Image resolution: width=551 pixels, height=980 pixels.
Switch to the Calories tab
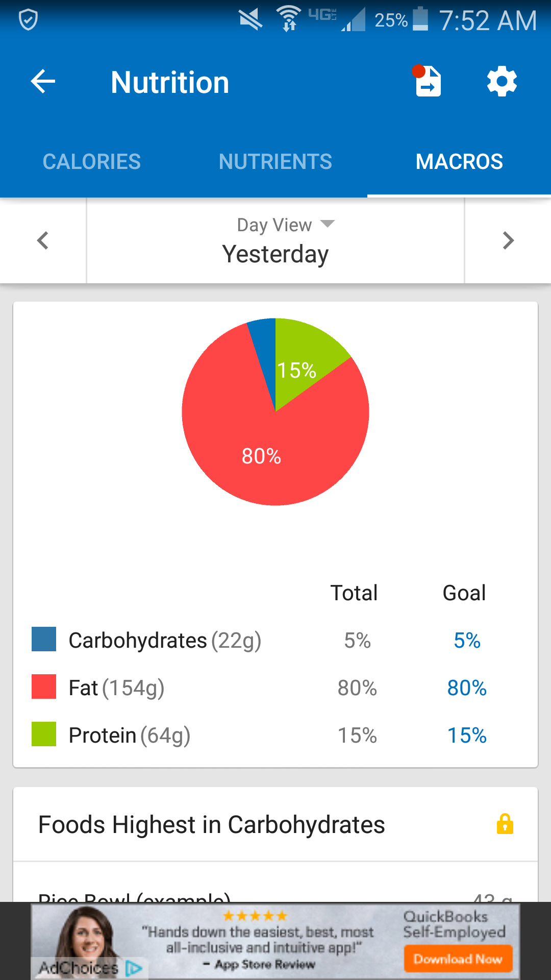click(x=92, y=162)
